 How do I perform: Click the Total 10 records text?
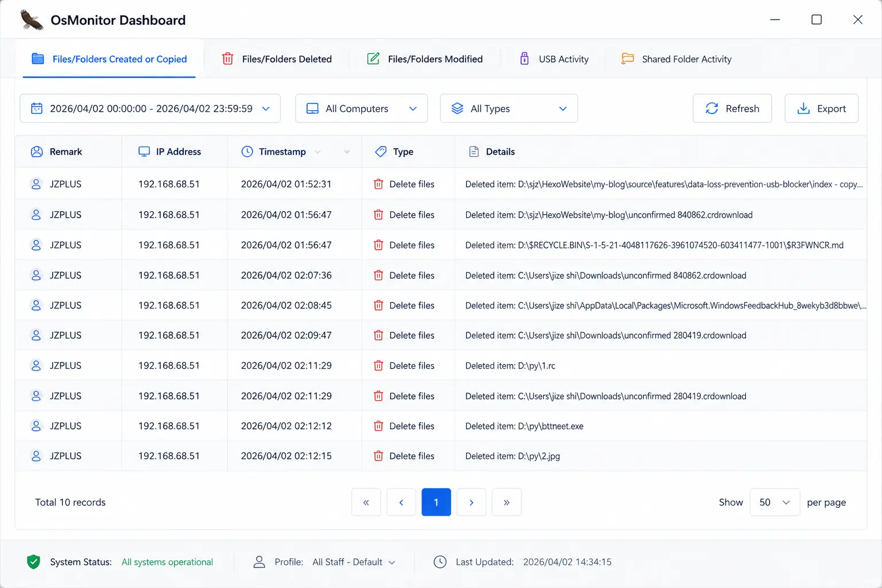click(71, 502)
